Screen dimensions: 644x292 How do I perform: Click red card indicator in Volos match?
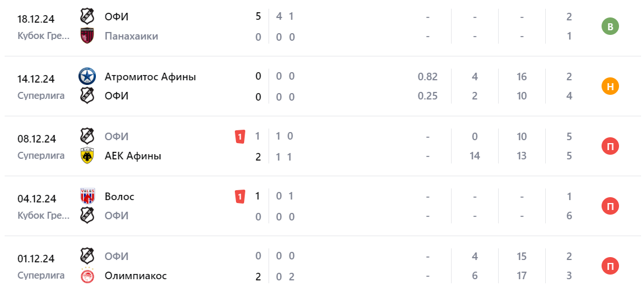pyautogui.click(x=239, y=197)
